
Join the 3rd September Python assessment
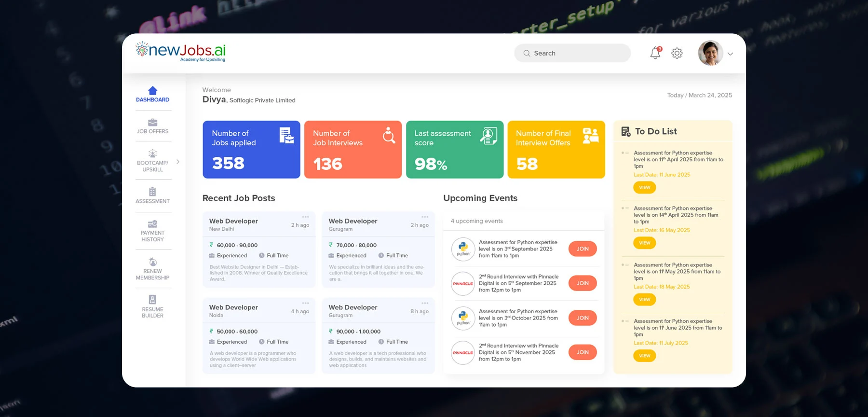tap(583, 249)
